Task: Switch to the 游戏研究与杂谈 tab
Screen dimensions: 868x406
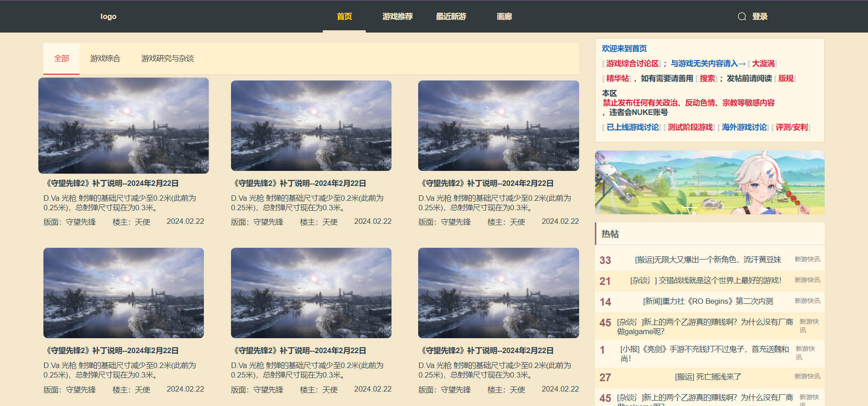Action: pyautogui.click(x=167, y=58)
